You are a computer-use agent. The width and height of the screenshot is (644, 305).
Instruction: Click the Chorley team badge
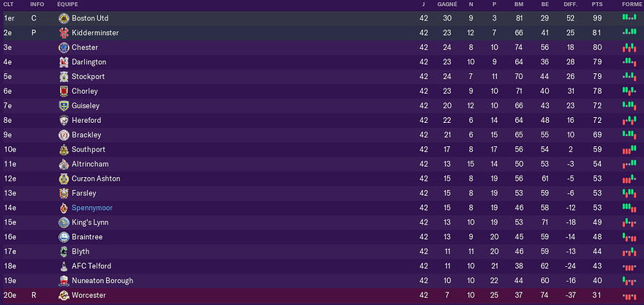click(x=64, y=91)
